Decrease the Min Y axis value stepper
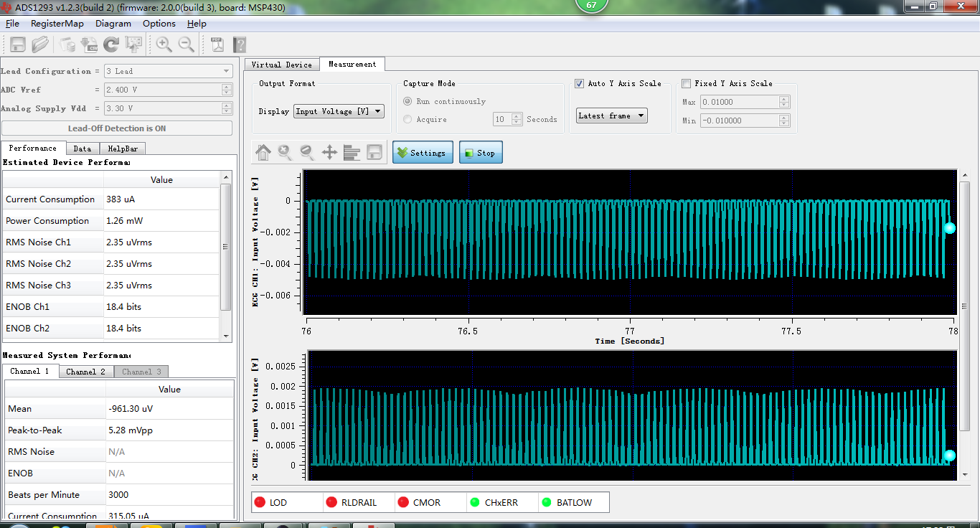 (784, 123)
